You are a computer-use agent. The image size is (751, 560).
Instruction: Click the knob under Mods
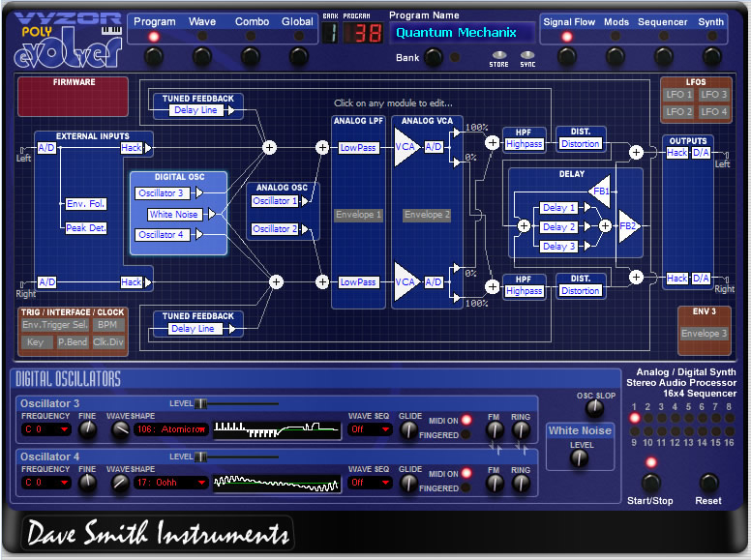616,57
